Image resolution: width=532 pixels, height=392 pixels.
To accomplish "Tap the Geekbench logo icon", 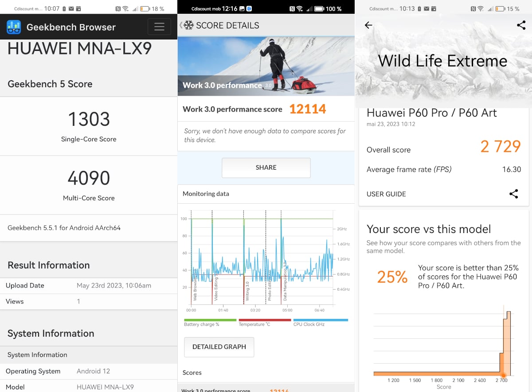I will pyautogui.click(x=14, y=27).
